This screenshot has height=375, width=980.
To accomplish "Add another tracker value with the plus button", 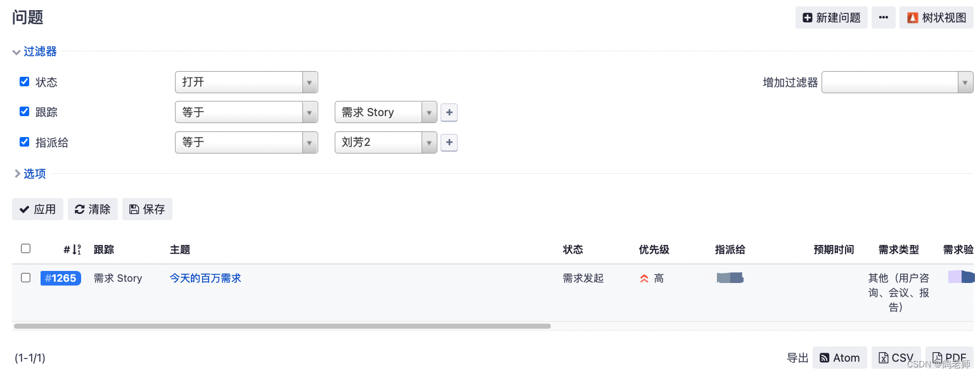I will pyautogui.click(x=449, y=112).
